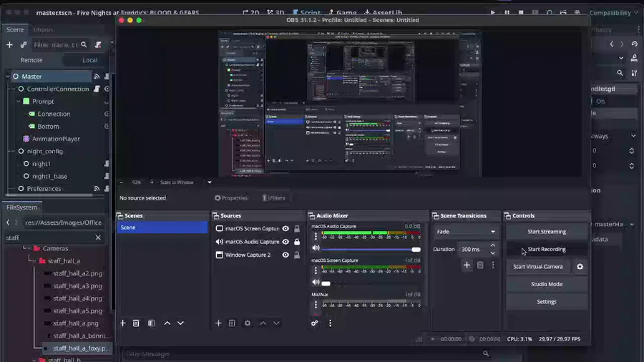This screenshot has height=362, width=644.
Task: Click Start Recording in OBS Controls
Action: pos(546,249)
